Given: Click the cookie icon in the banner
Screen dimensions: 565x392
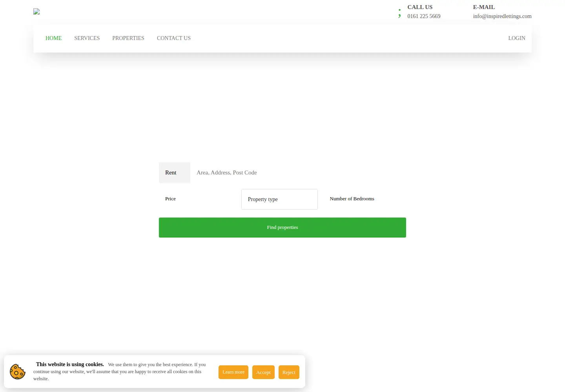Looking at the screenshot, I should point(18,372).
